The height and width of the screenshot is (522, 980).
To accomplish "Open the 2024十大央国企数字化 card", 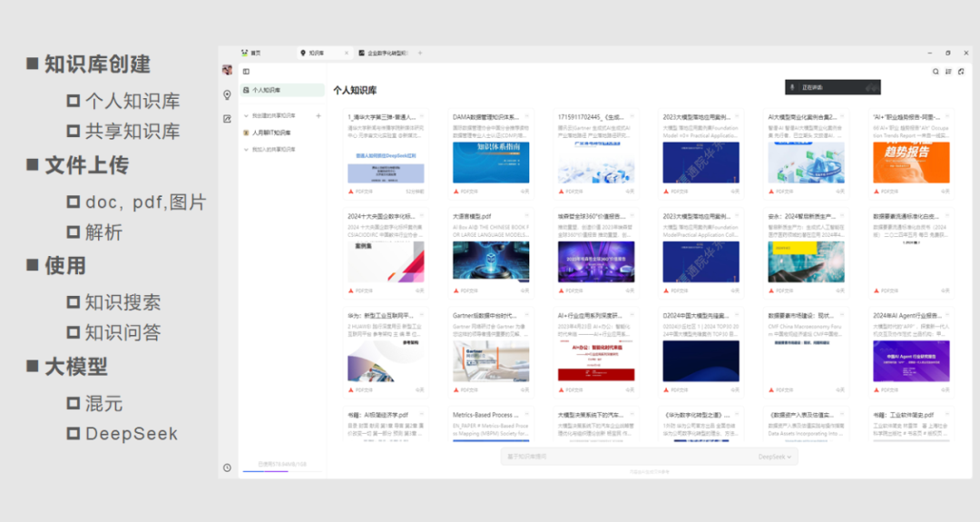I will (x=386, y=252).
